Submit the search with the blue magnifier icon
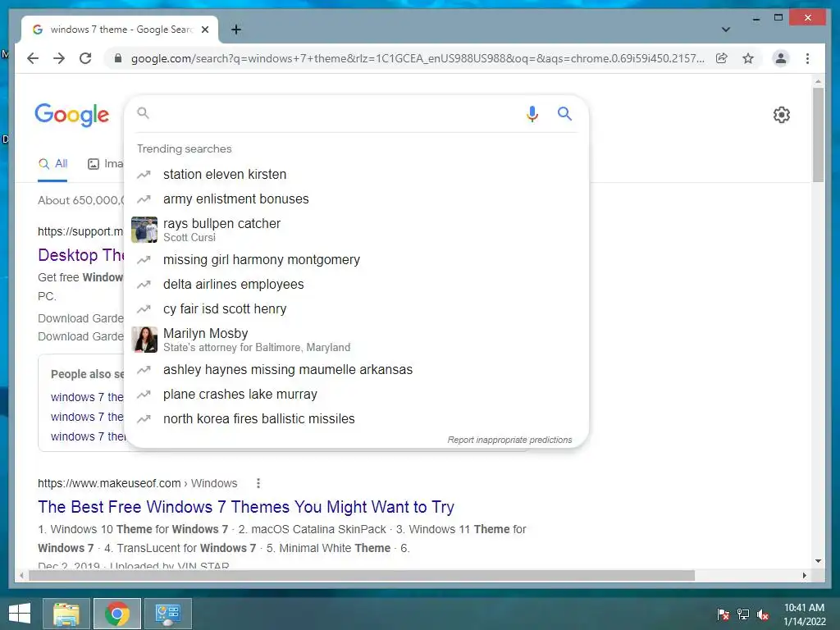840x630 pixels. 564,113
